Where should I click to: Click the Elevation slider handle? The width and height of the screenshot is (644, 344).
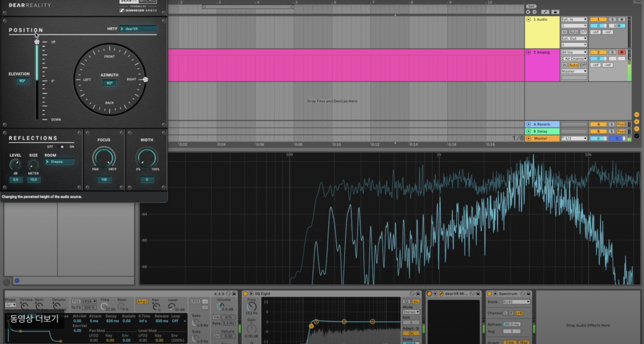[37, 42]
